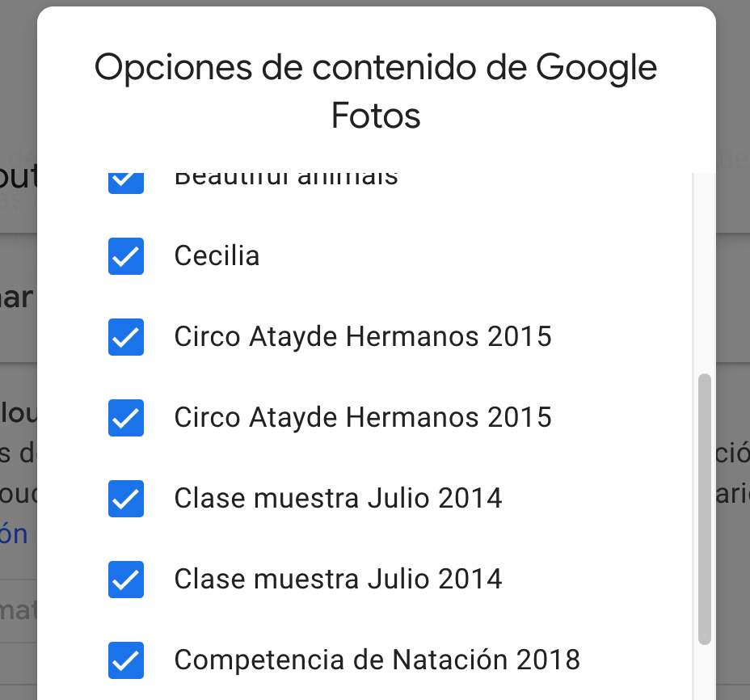Toggle the first Clase muestra Julio 2014 checkbox
Image resolution: width=750 pixels, height=700 pixels.
pyautogui.click(x=126, y=499)
